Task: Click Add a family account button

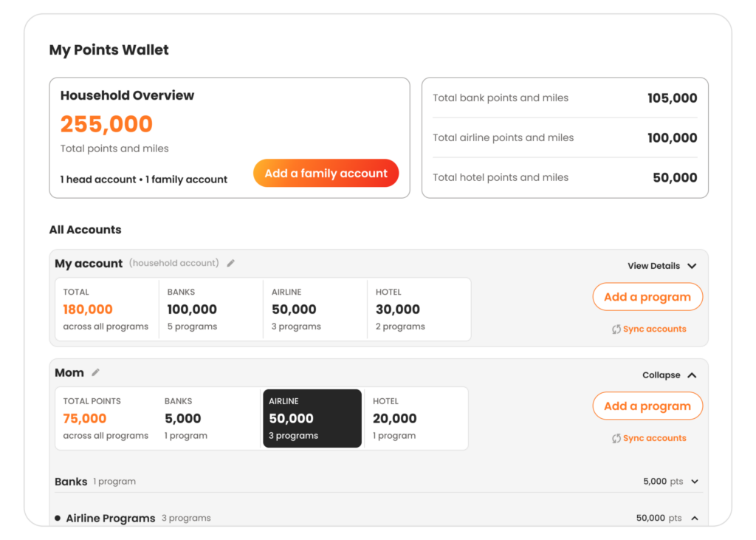Action: 326,174
